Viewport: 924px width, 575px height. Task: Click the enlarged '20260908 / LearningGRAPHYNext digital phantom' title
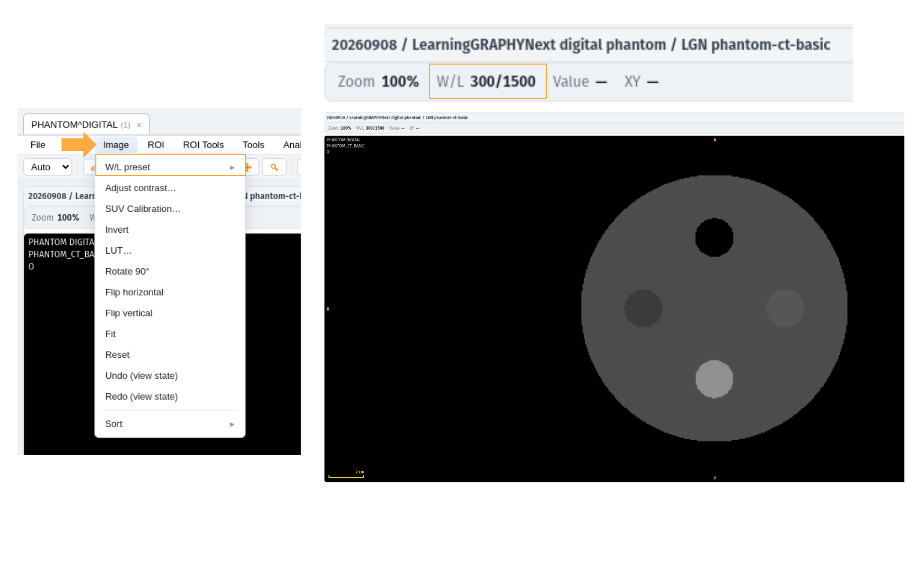point(499,45)
